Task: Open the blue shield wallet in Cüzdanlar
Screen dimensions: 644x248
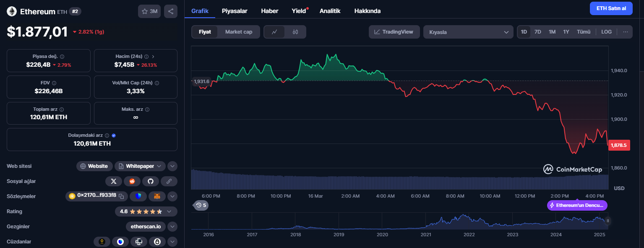Action: tap(120, 242)
